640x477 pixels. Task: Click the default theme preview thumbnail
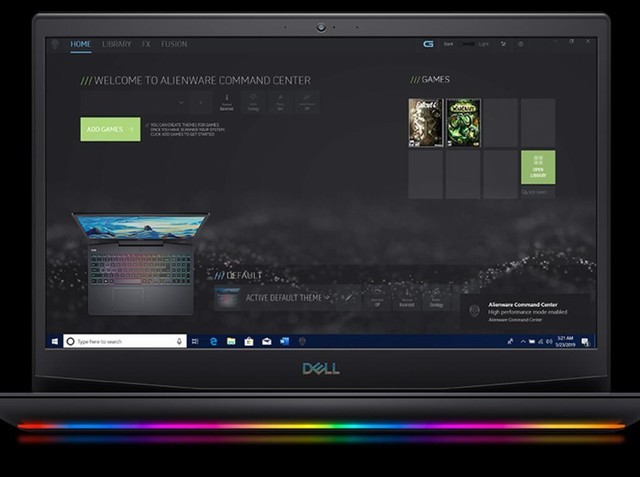point(228,298)
